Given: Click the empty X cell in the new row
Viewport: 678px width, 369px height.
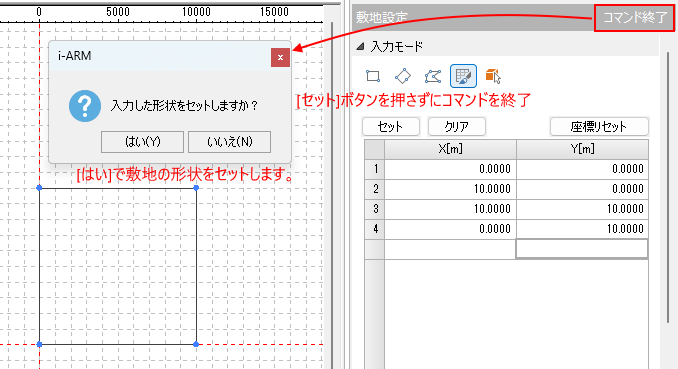Looking at the screenshot, I should pyautogui.click(x=450, y=249).
